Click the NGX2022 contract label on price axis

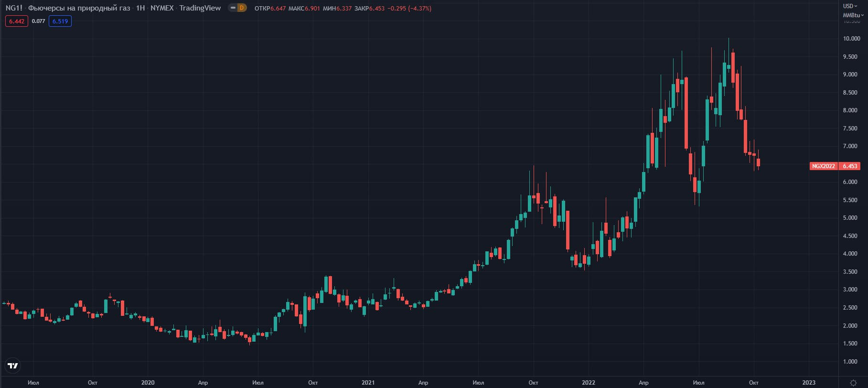(824, 166)
